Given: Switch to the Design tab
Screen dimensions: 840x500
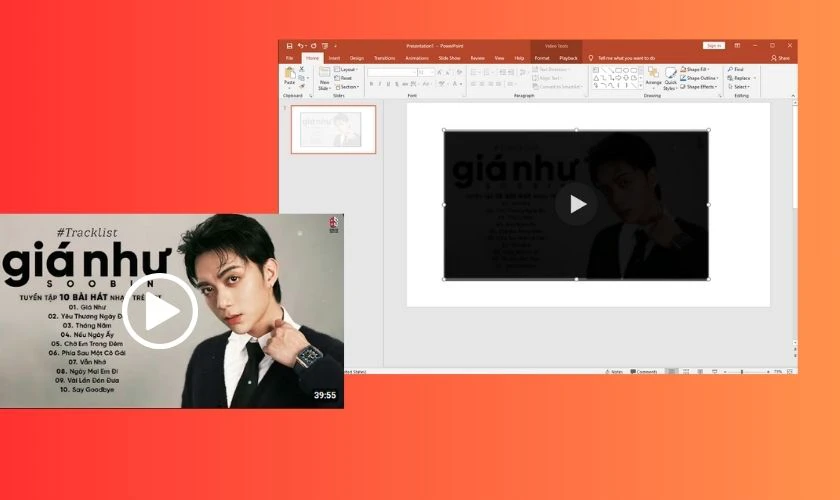Looking at the screenshot, I should click(357, 58).
